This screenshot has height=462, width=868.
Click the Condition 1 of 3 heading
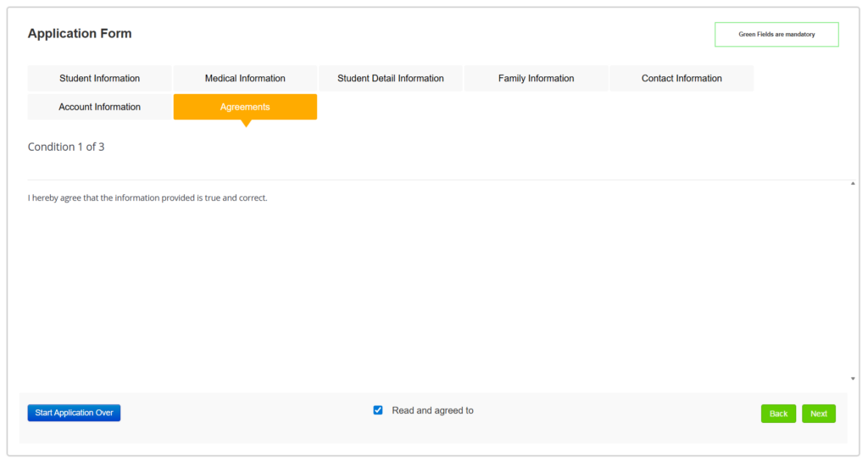coord(66,147)
